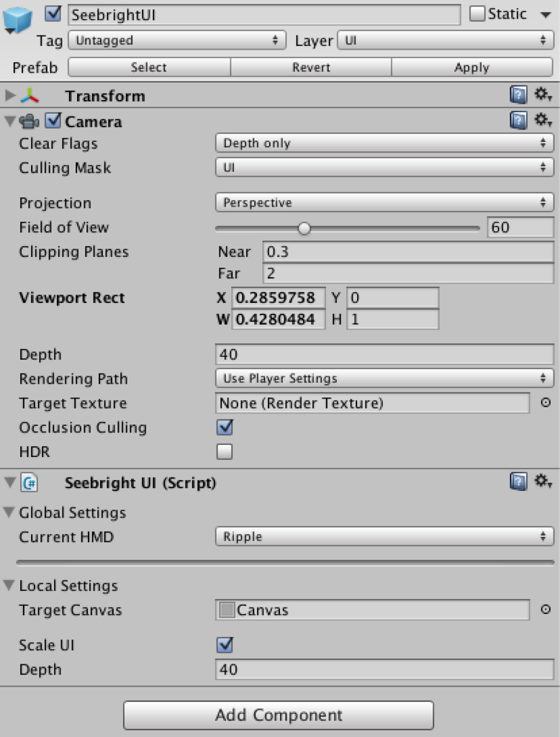Screen dimensions: 560x737
Task: Collapse the Local Settings foldout
Action: [x=9, y=585]
